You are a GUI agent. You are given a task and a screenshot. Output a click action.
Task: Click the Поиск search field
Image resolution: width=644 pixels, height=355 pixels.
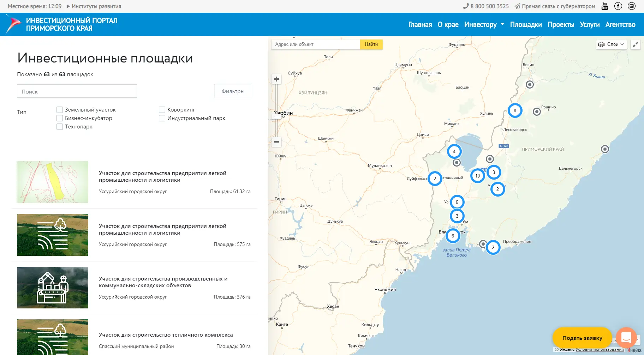[77, 91]
